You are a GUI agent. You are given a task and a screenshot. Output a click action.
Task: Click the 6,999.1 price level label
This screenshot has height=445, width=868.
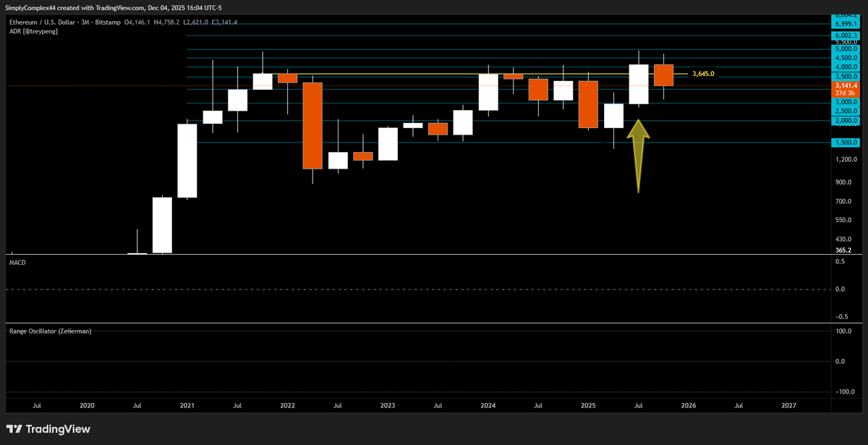click(x=846, y=24)
